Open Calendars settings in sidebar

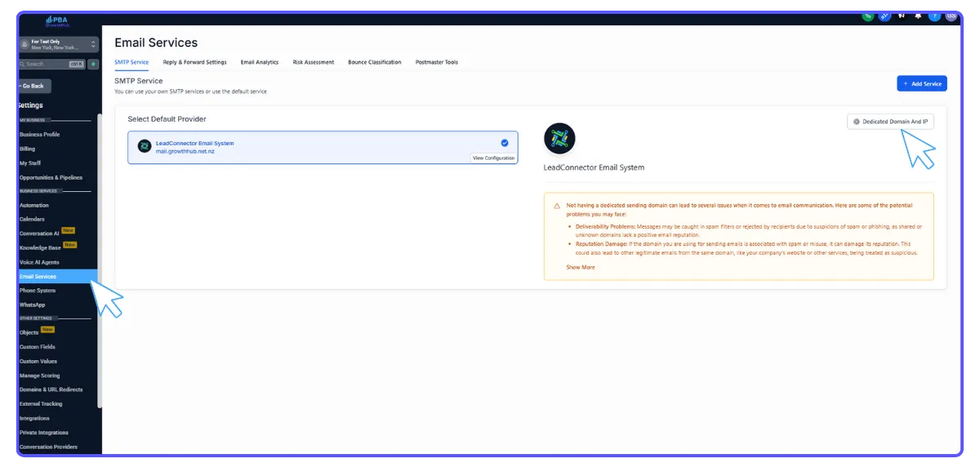click(33, 219)
